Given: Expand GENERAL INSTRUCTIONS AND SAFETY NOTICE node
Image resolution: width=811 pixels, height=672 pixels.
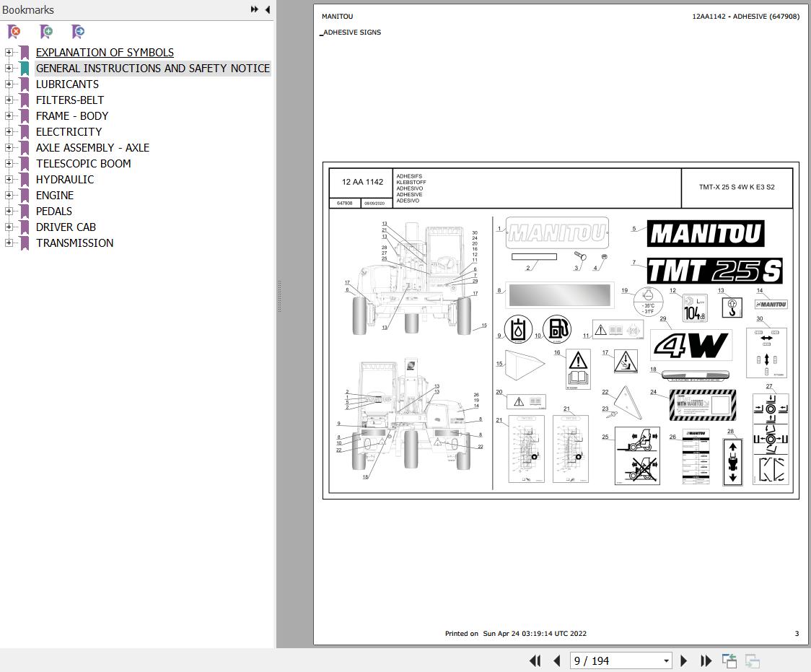Looking at the screenshot, I should click(x=8, y=69).
